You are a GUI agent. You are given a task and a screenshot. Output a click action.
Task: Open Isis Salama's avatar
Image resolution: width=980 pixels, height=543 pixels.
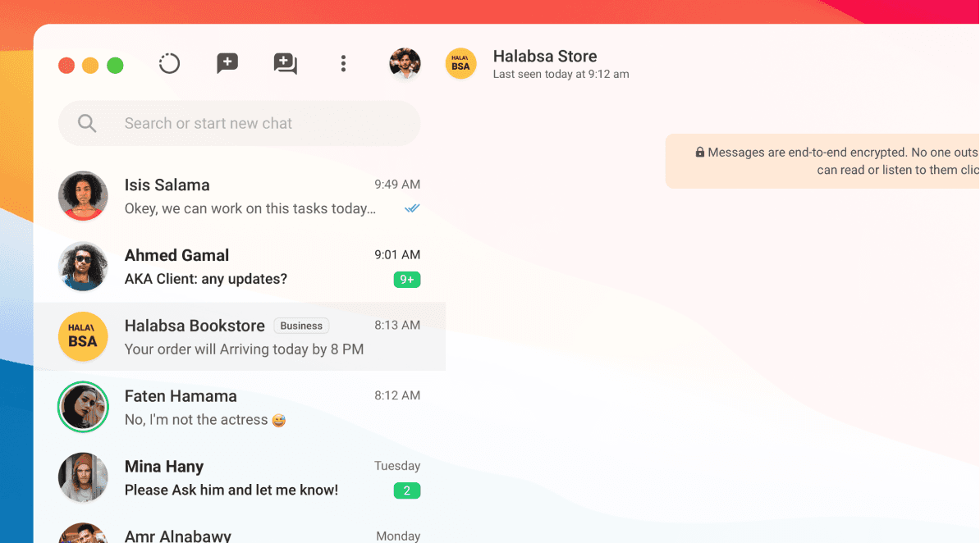(83, 195)
